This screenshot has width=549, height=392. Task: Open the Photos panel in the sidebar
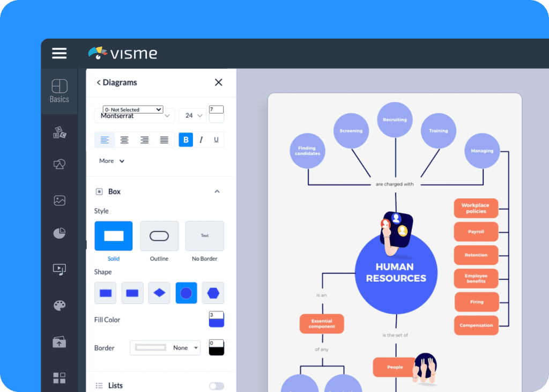pos(59,199)
